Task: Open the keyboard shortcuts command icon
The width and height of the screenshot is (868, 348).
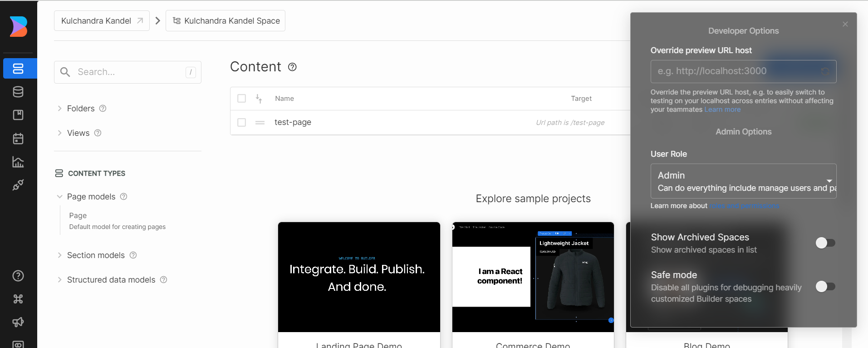Action: coord(18,299)
